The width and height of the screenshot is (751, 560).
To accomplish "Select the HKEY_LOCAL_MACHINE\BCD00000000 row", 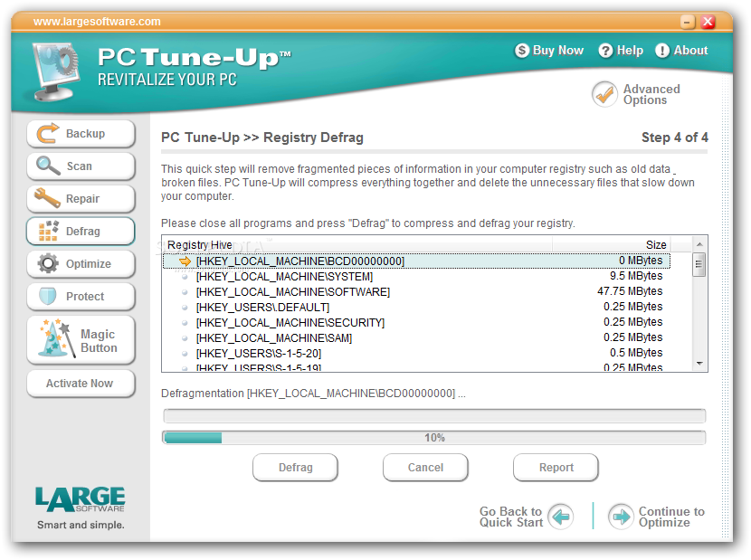I will 416,261.
